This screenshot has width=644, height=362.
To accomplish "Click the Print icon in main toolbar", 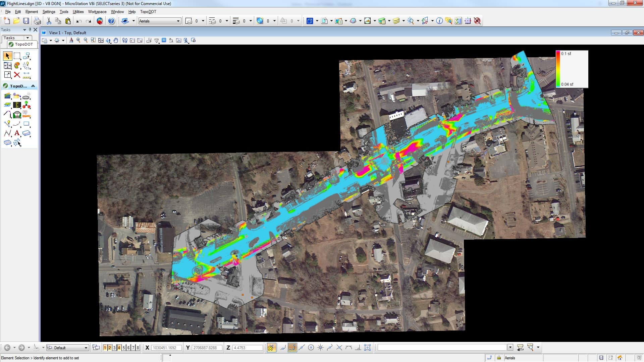I will (37, 21).
